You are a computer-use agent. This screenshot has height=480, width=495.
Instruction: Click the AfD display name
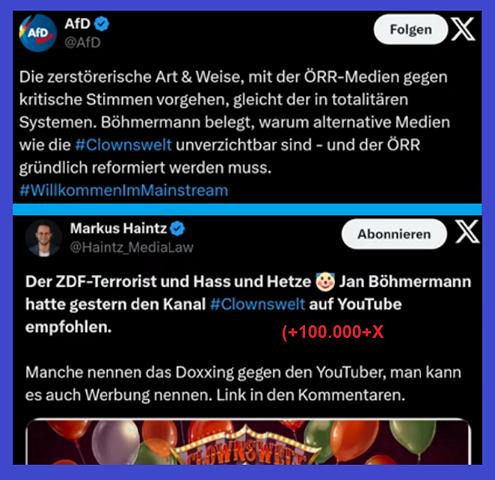[77, 24]
